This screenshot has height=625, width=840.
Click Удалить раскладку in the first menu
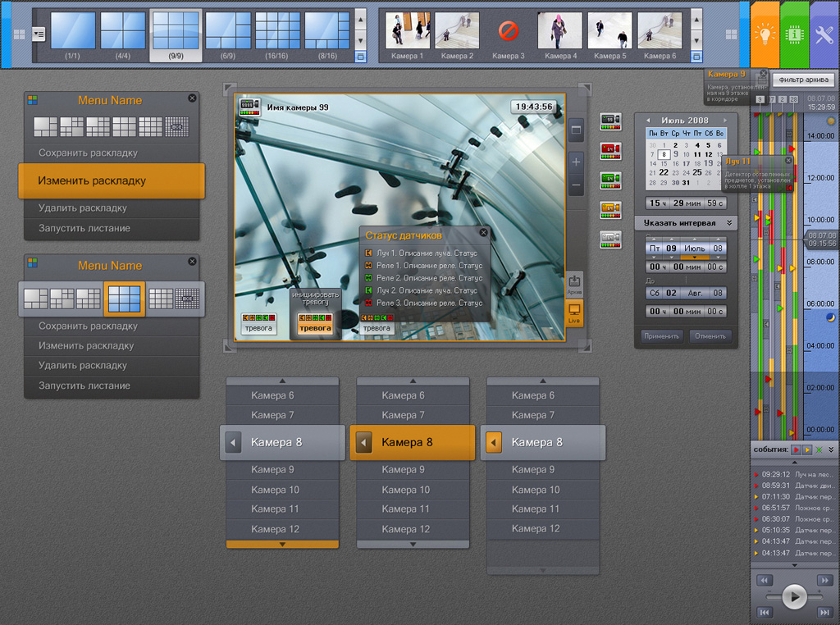(x=112, y=208)
